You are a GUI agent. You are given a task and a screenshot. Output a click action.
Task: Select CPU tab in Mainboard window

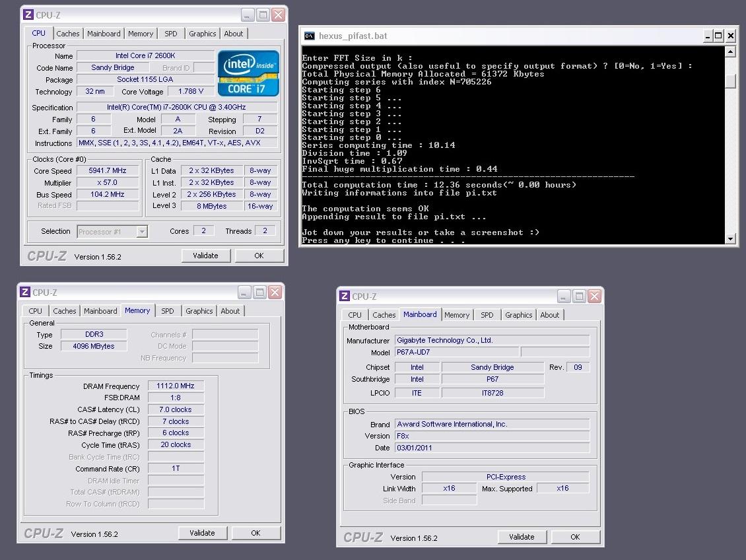coord(355,315)
